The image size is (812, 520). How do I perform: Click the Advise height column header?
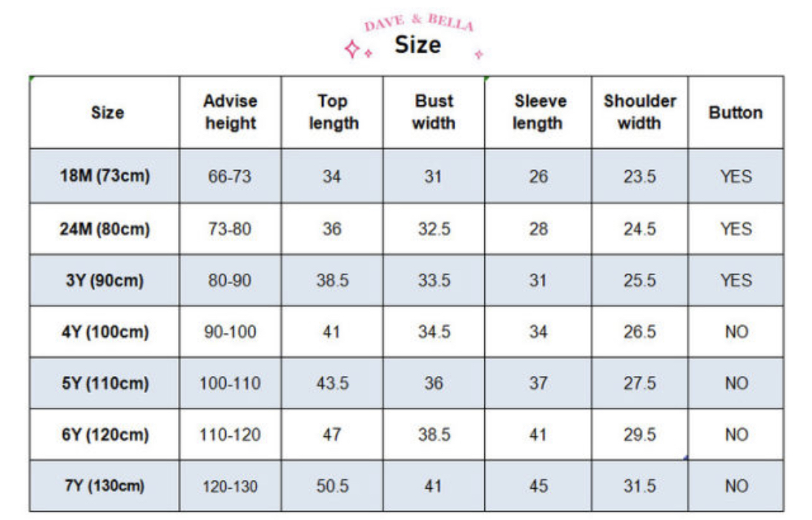click(x=231, y=113)
